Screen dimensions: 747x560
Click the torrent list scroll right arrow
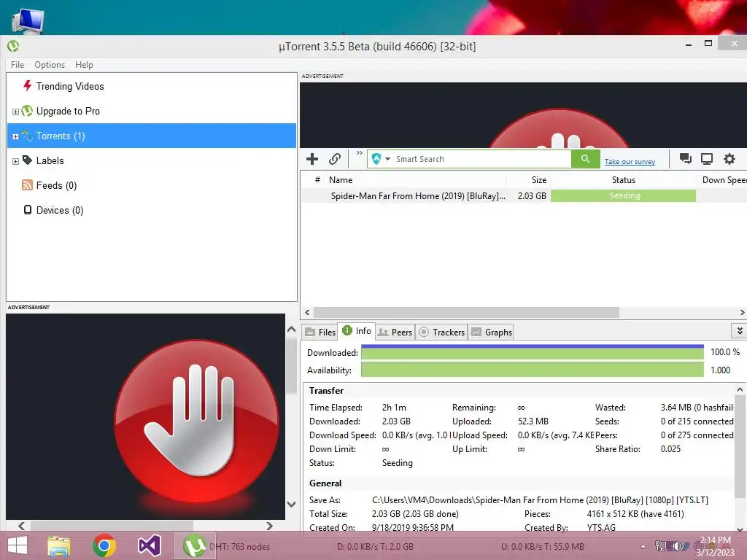[742, 312]
